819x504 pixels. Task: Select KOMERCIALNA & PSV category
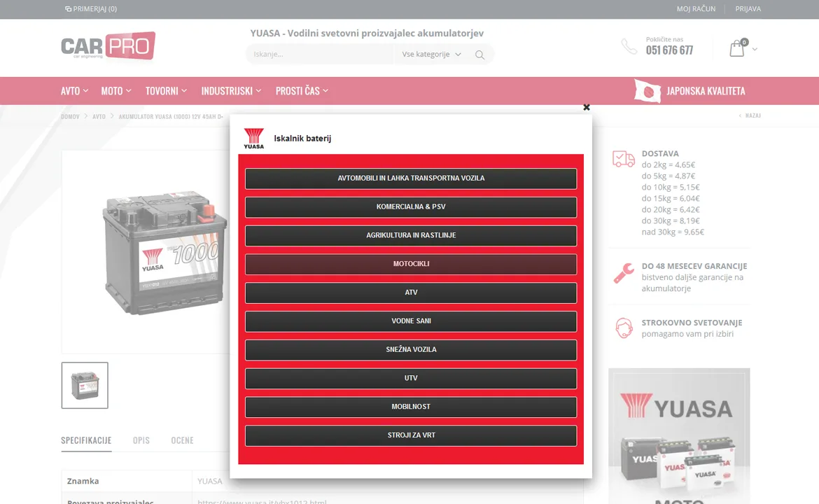click(411, 206)
